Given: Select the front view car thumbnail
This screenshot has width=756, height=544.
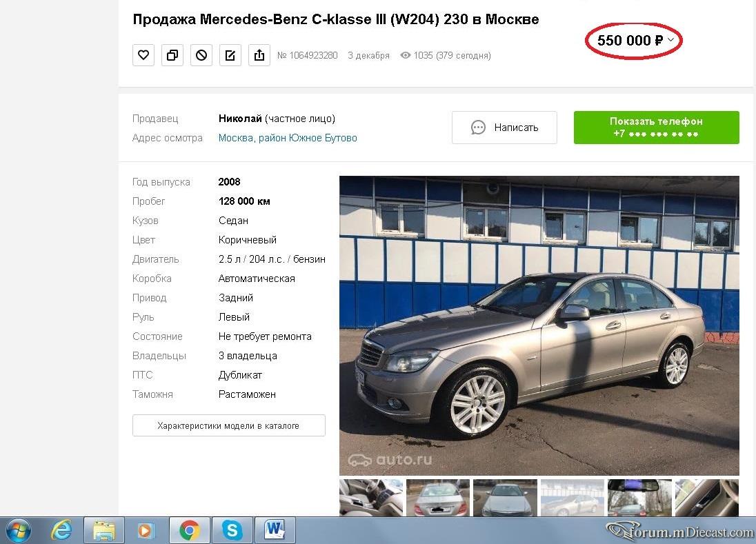Looking at the screenshot, I should click(505, 498).
